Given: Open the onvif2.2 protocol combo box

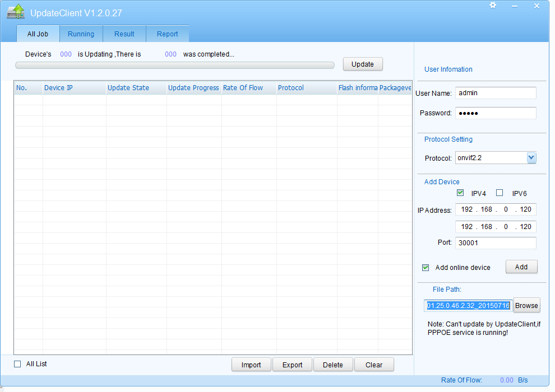Looking at the screenshot, I should (496, 158).
